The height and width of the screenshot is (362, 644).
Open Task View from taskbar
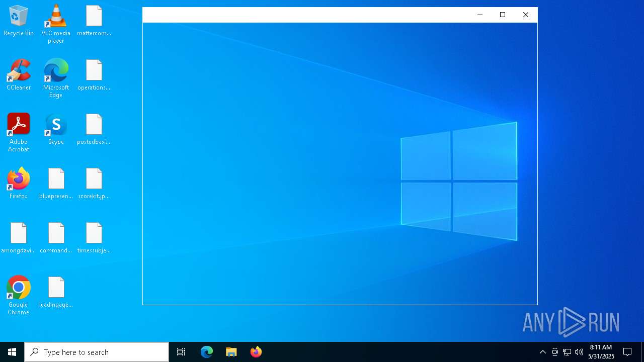tap(181, 352)
